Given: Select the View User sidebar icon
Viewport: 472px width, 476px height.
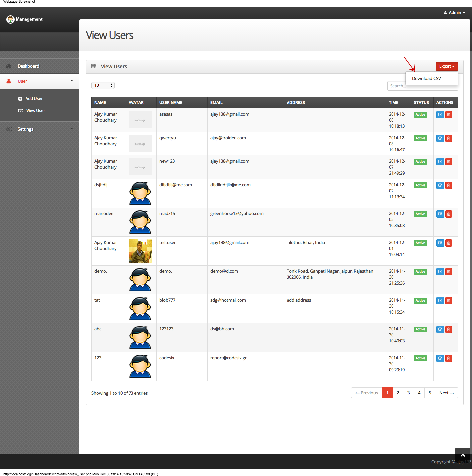Looking at the screenshot, I should point(21,110).
